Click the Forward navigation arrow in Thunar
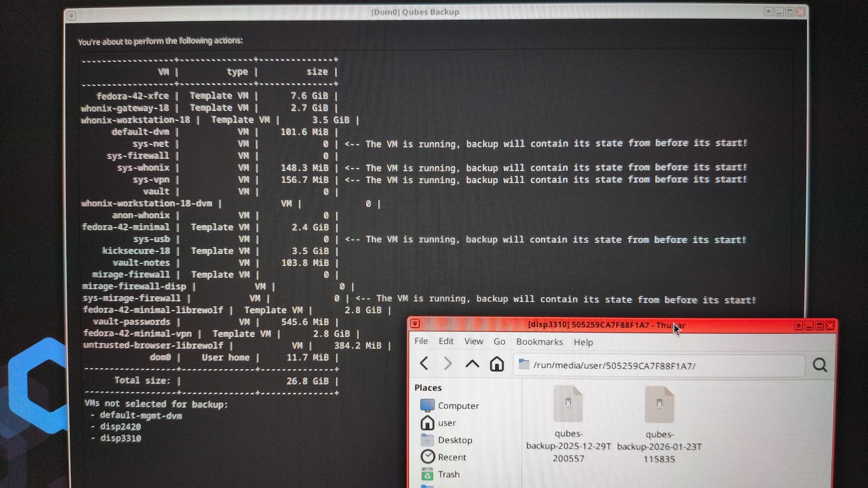Screen dimensions: 868x488 click(448, 363)
